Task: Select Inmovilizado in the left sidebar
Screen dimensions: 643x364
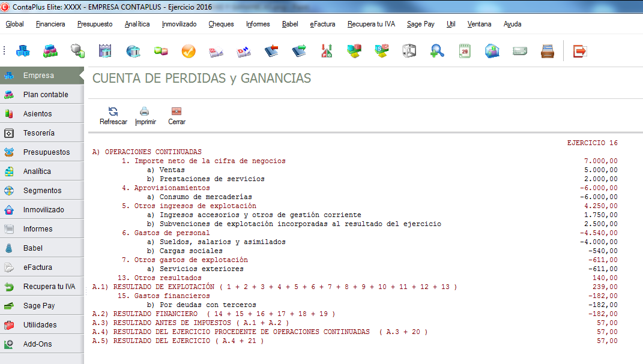Action: (x=42, y=210)
